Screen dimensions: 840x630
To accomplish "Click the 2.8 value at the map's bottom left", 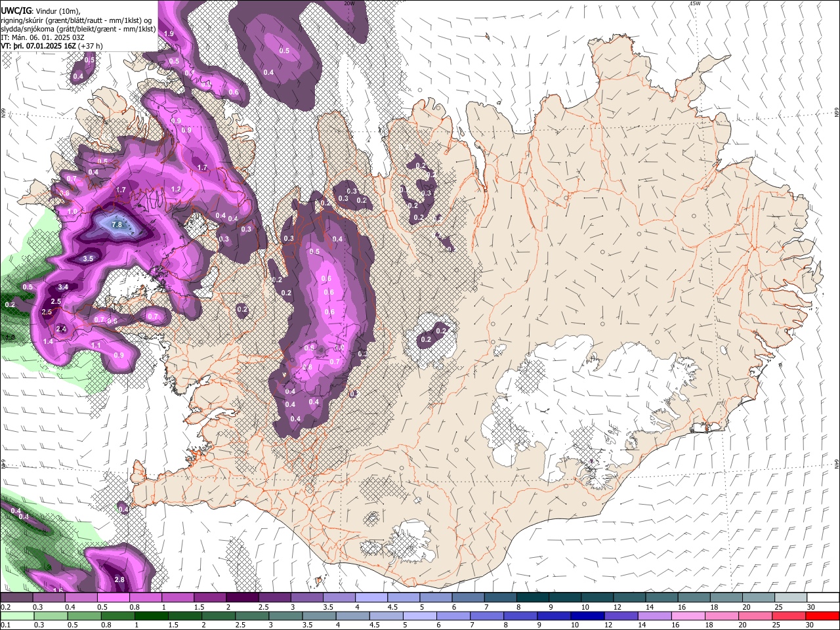I will click(x=119, y=580).
